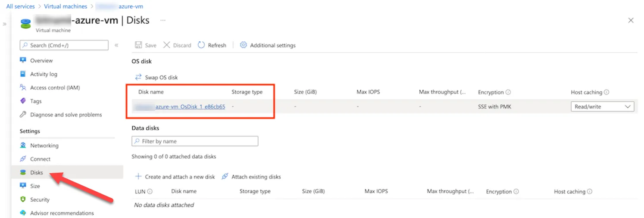Open Advisor recommendations

62,213
